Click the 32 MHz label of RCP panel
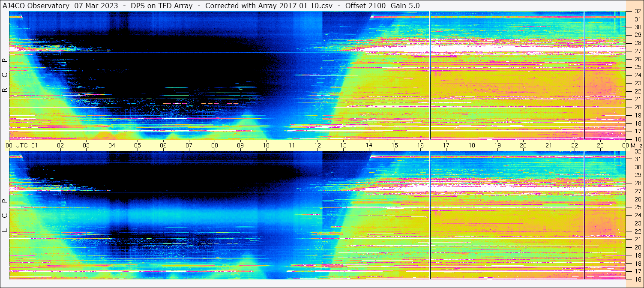 (x=638, y=12)
